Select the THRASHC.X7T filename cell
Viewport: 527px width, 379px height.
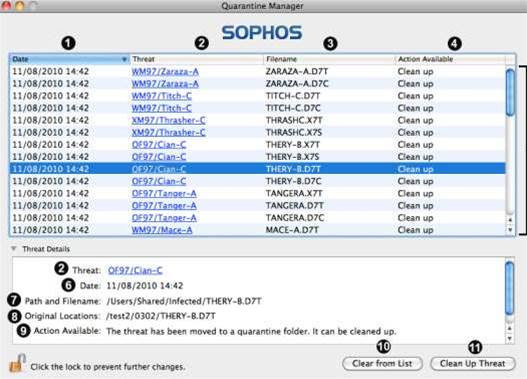pyautogui.click(x=294, y=120)
